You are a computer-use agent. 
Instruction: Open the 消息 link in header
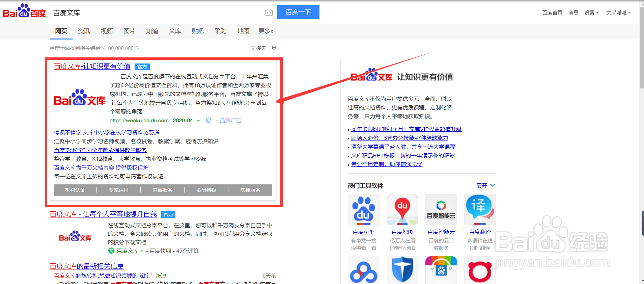(573, 13)
